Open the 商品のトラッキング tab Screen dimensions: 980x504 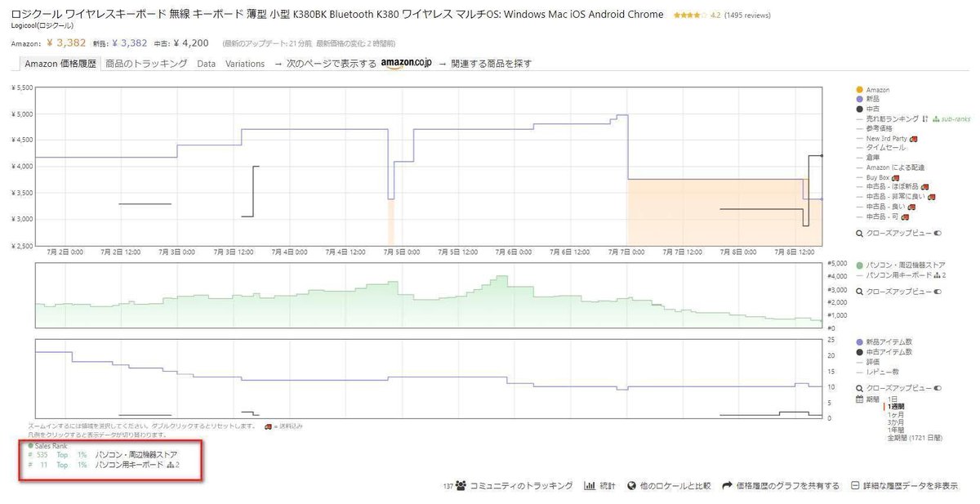click(146, 63)
